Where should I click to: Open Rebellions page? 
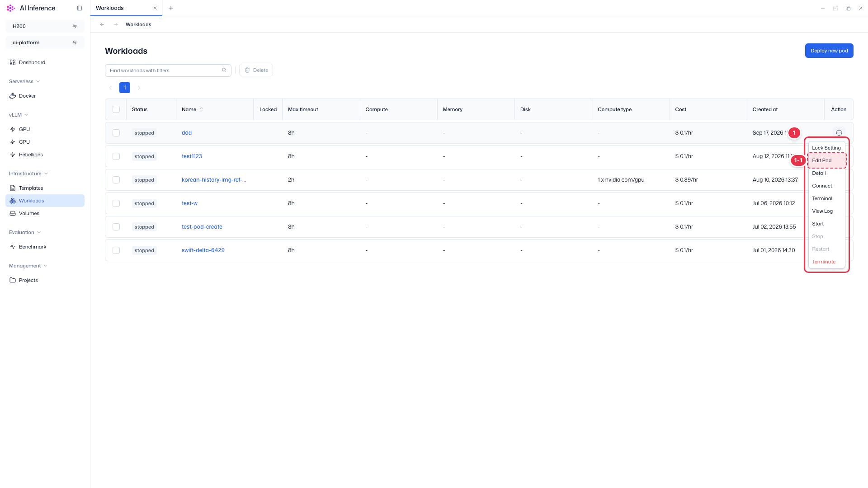click(x=45, y=155)
